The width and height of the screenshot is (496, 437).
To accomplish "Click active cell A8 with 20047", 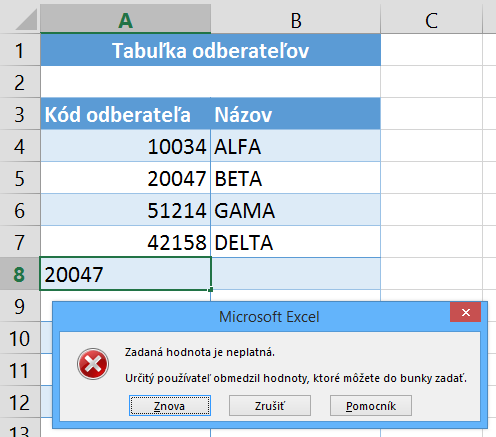I will point(125,274).
